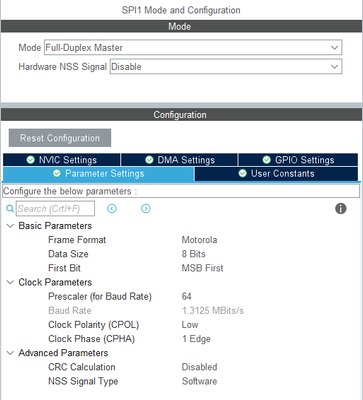Switch to the DMA Settings tab
The height and width of the screenshot is (400, 363).
point(179,160)
